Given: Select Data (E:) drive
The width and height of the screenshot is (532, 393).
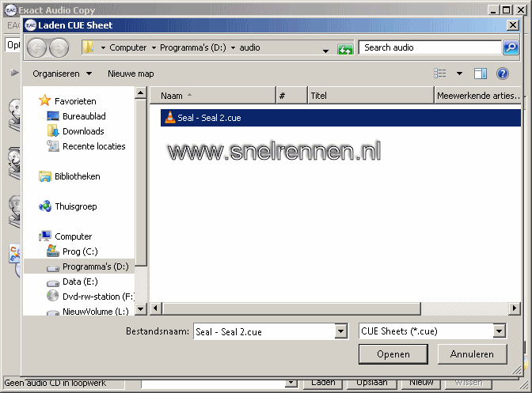Looking at the screenshot, I should 80,282.
